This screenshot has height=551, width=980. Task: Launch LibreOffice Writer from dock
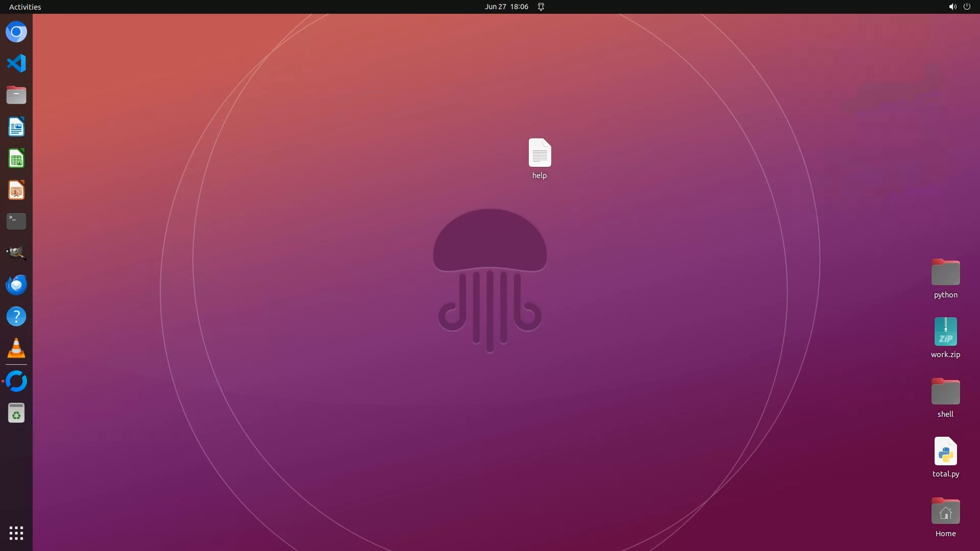coord(16,127)
